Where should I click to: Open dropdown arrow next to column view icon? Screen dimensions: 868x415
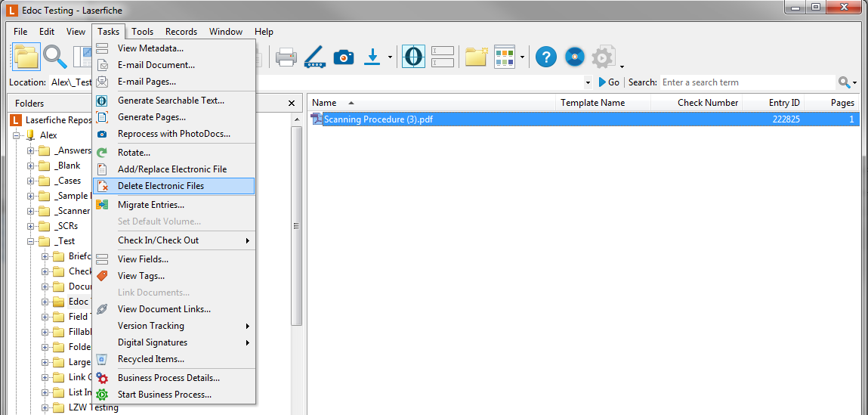pyautogui.click(x=523, y=57)
